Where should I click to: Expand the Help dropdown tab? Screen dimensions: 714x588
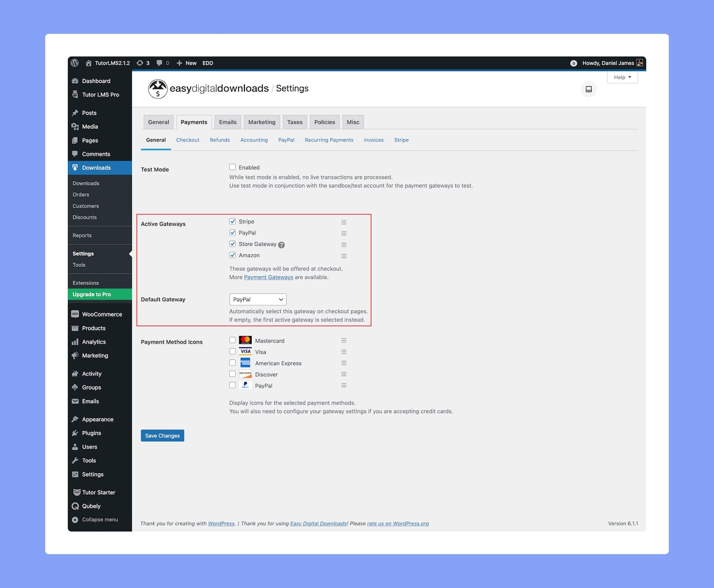point(622,77)
